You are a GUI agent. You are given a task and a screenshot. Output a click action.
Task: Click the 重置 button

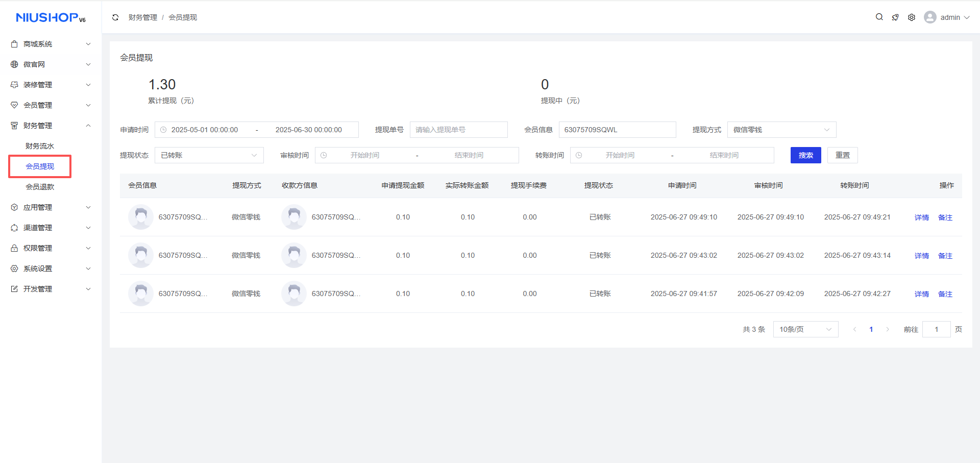coord(842,155)
